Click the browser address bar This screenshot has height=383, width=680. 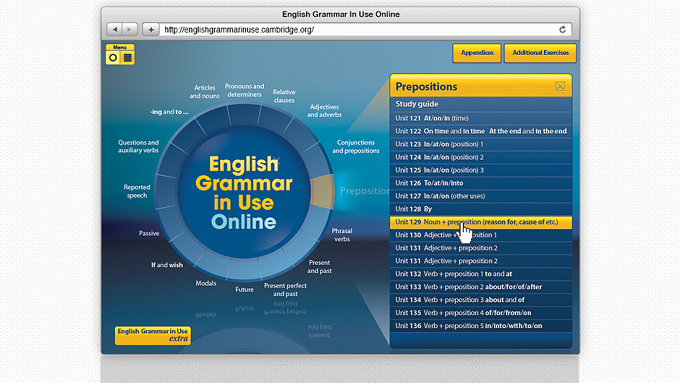(365, 29)
